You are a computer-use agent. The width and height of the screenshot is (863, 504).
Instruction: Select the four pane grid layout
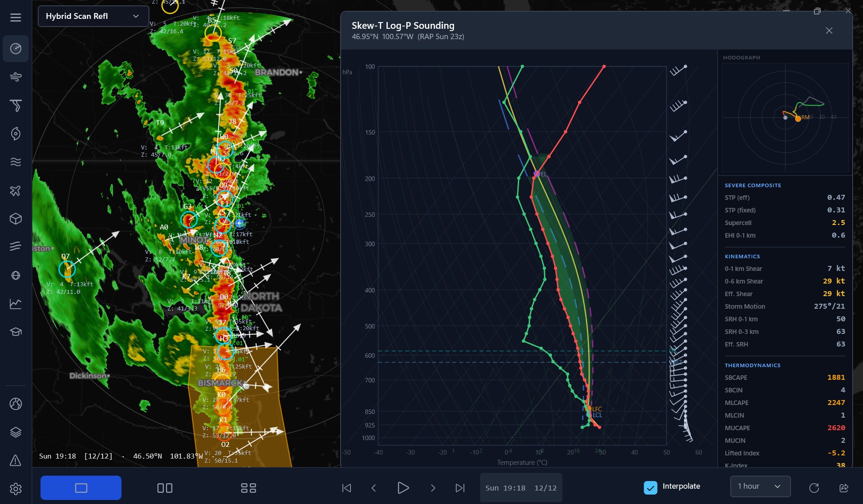[x=248, y=488]
